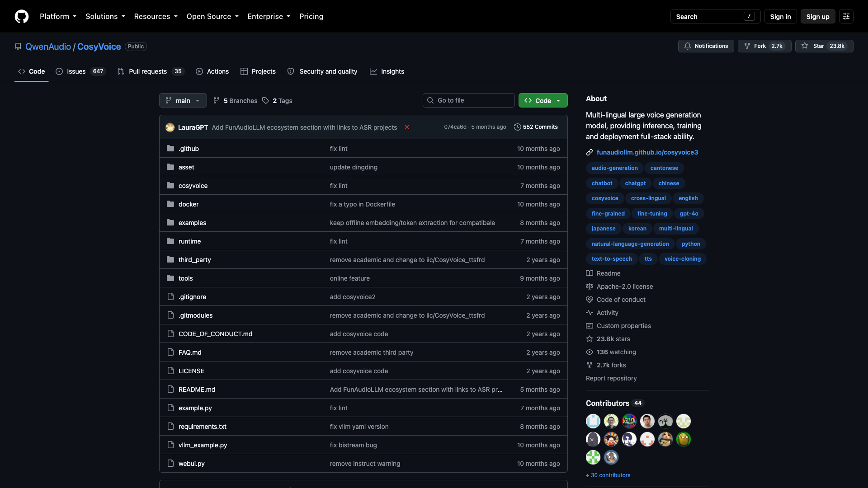
Task: Click the repository icon before QwenAudio
Action: (18, 47)
